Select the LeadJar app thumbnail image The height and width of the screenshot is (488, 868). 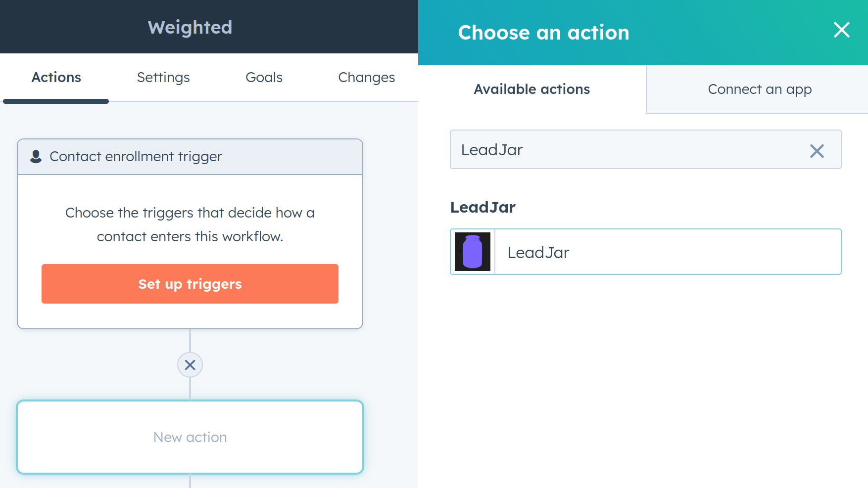(x=472, y=252)
